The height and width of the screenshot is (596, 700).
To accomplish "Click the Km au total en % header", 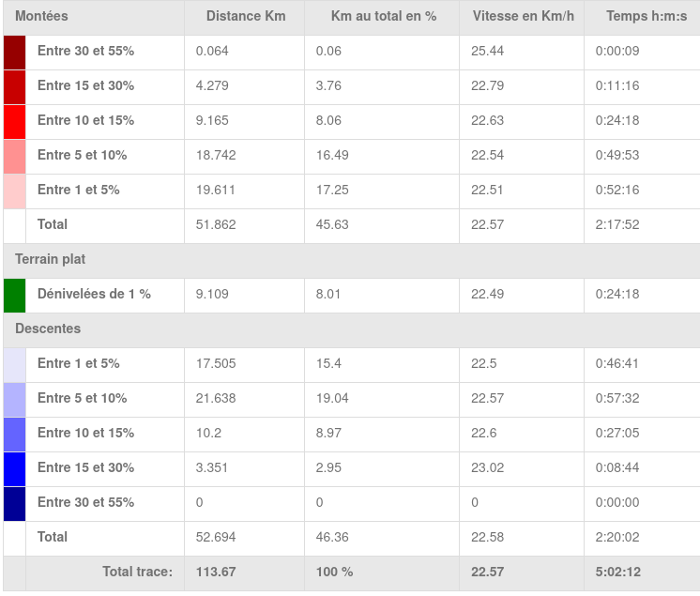I will [x=384, y=17].
